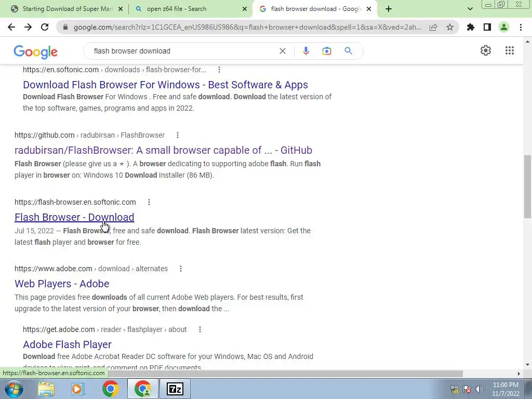Open Google quick settings gear

(x=486, y=50)
